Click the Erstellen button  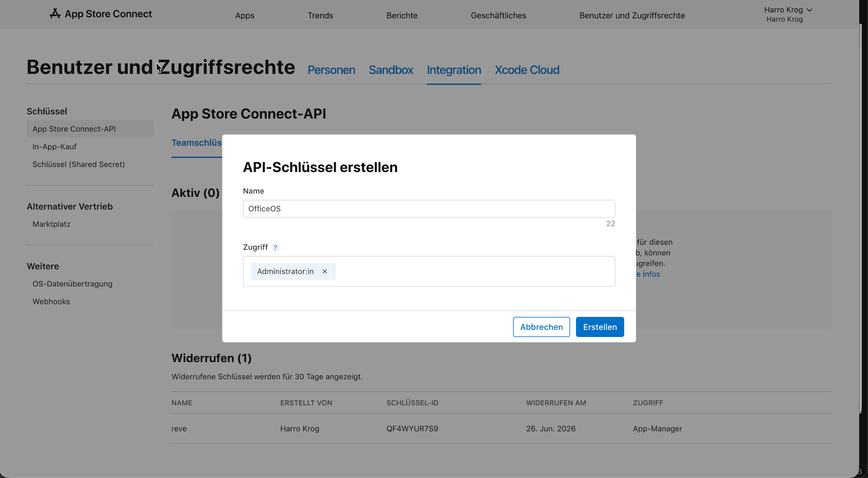(600, 327)
